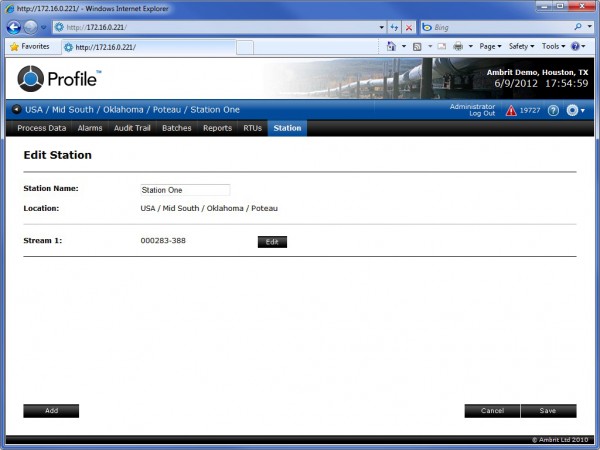Image resolution: width=600 pixels, height=450 pixels.
Task: Click the Add button
Action: click(51, 411)
